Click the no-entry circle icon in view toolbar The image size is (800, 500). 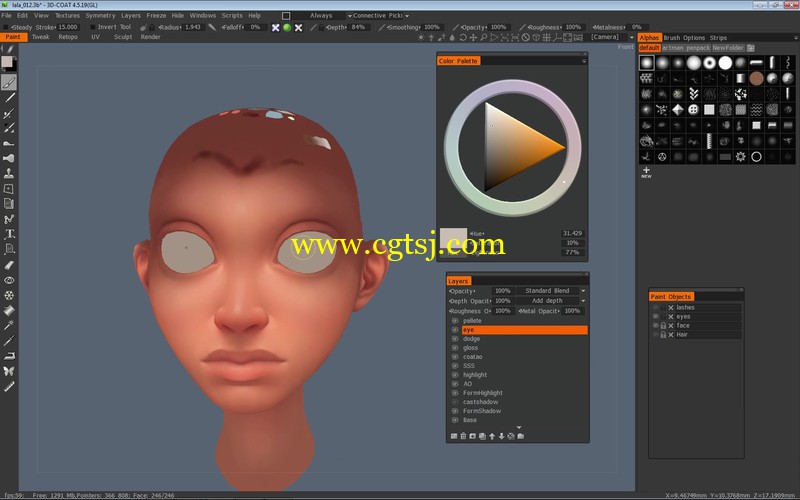(526, 37)
